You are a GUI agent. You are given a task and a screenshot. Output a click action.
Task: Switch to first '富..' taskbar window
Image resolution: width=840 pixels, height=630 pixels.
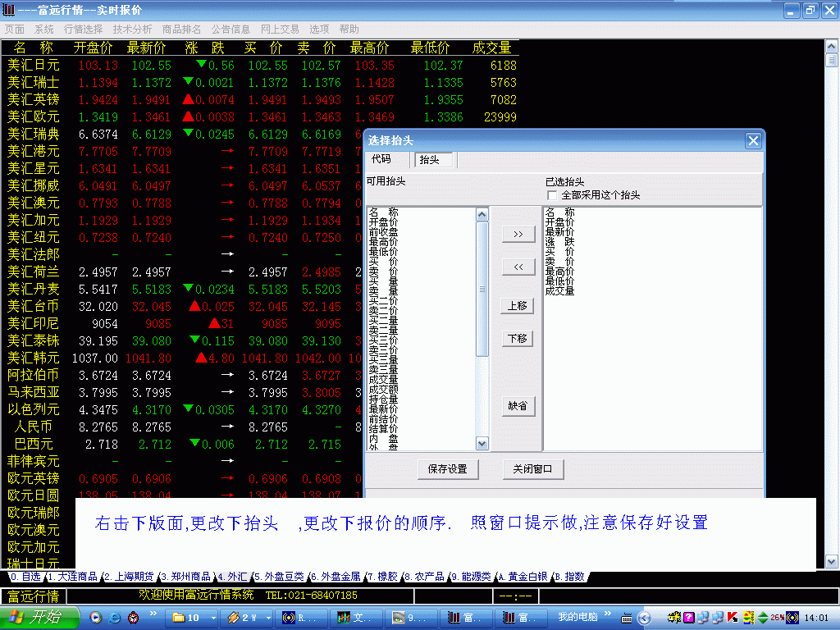(466, 618)
